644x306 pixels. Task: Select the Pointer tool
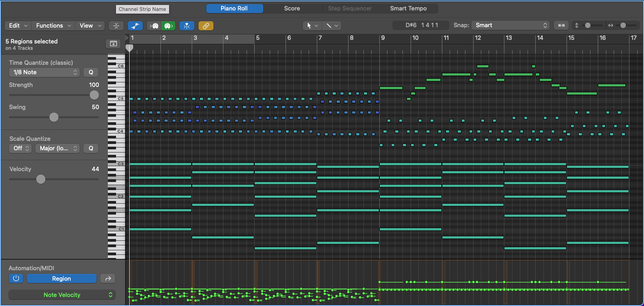310,26
